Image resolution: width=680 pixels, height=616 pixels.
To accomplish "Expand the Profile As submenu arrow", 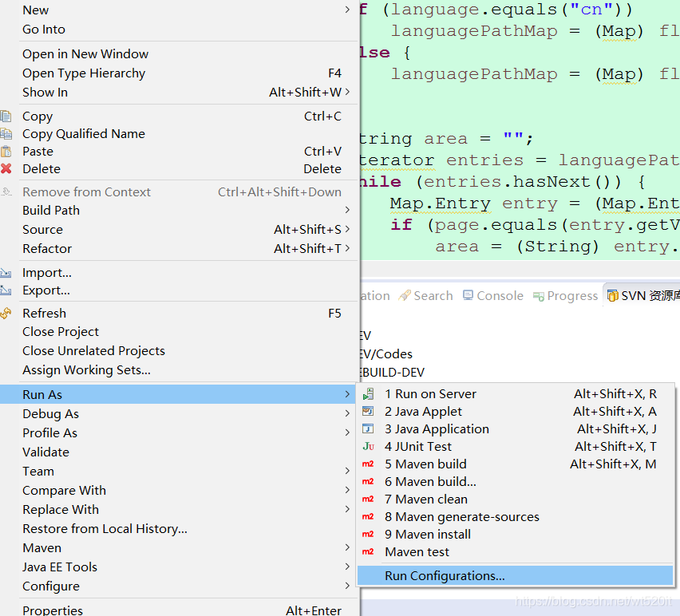I will 347,432.
